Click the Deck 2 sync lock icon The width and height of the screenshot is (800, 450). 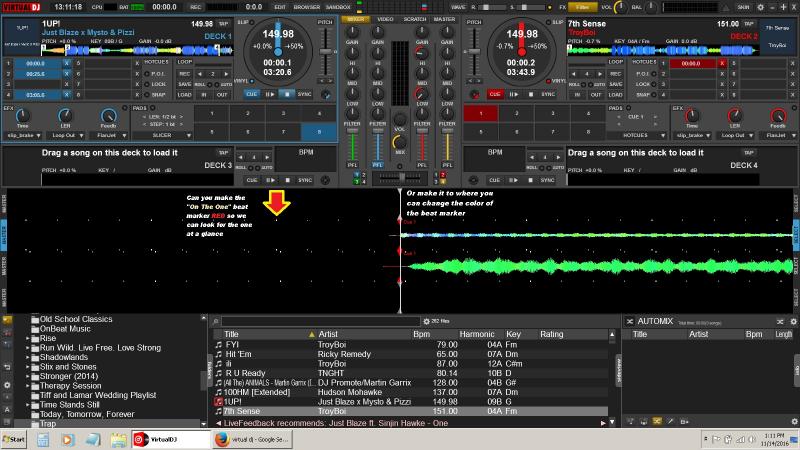coord(474,94)
